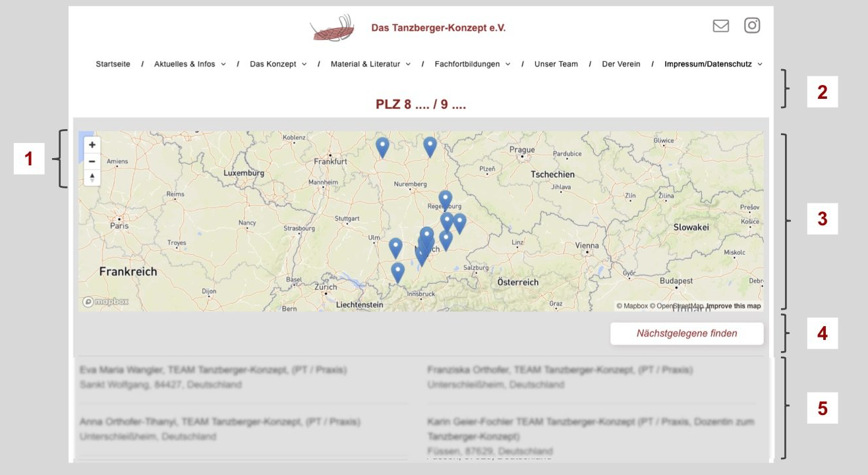This screenshot has width=868, height=475.
Task: Expand the Das Konzept menu
Action: [x=278, y=65]
